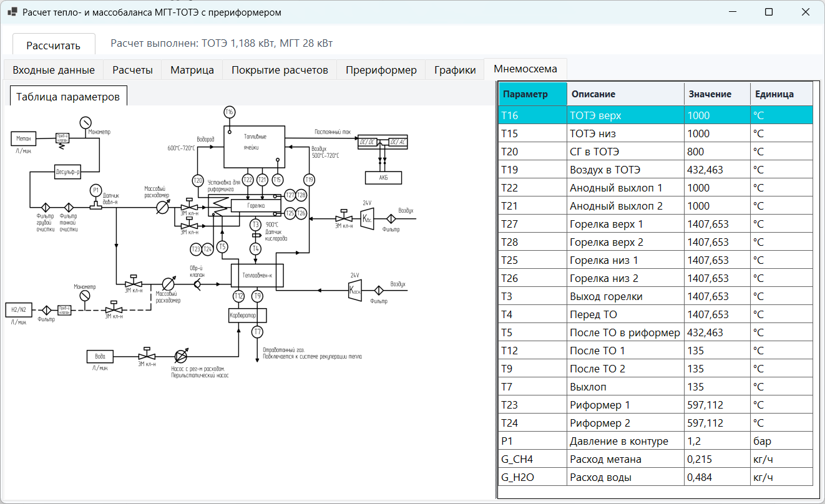Click the Горелка низ 1 cell
825x504 pixels.
point(625,260)
